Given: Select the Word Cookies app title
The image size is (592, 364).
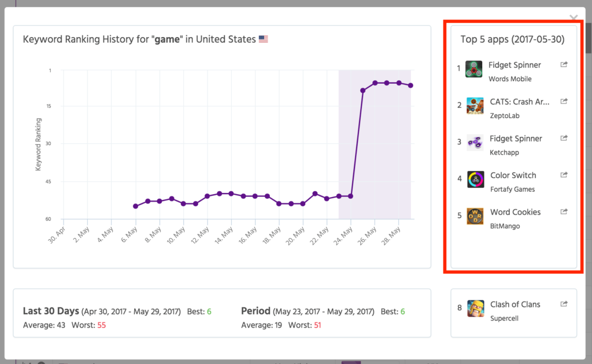Looking at the screenshot, I should point(515,212).
